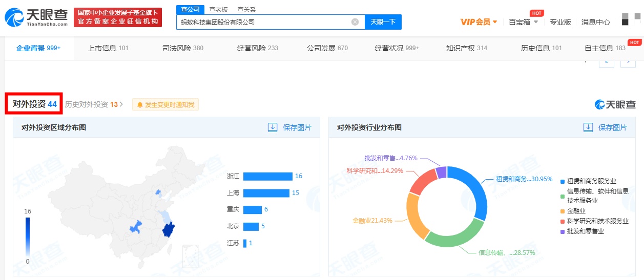Select the 查老板 search tab
Viewport: 644px width, 280px height.
[218, 10]
